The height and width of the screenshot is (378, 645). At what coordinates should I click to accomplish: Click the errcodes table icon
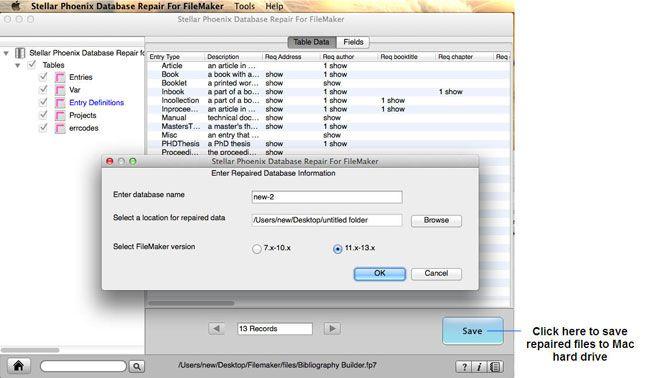click(60, 128)
